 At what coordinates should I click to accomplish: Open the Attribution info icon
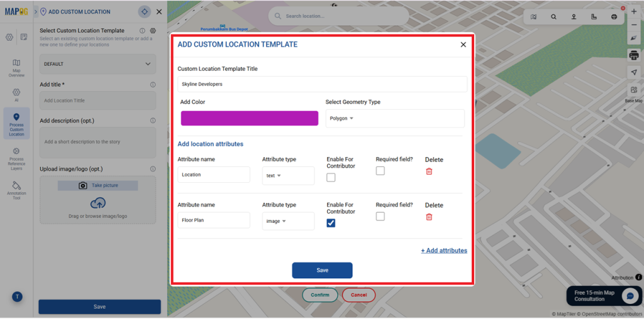(x=638, y=278)
